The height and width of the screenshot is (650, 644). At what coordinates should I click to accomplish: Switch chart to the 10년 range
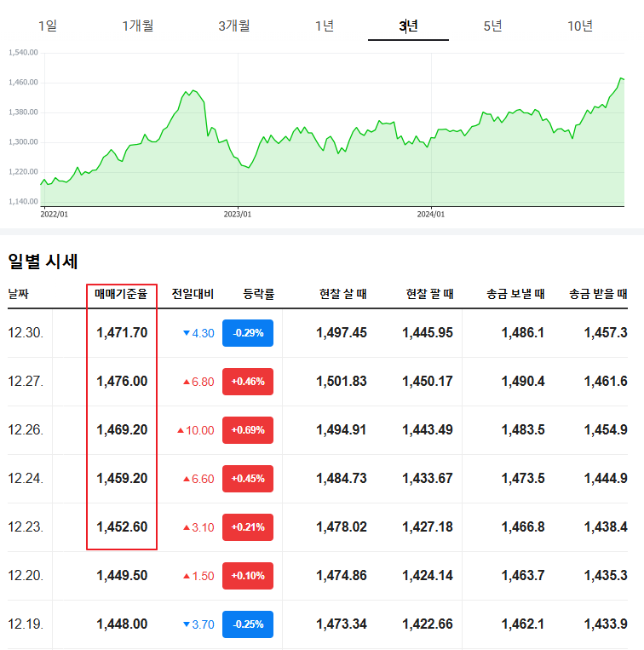click(580, 26)
